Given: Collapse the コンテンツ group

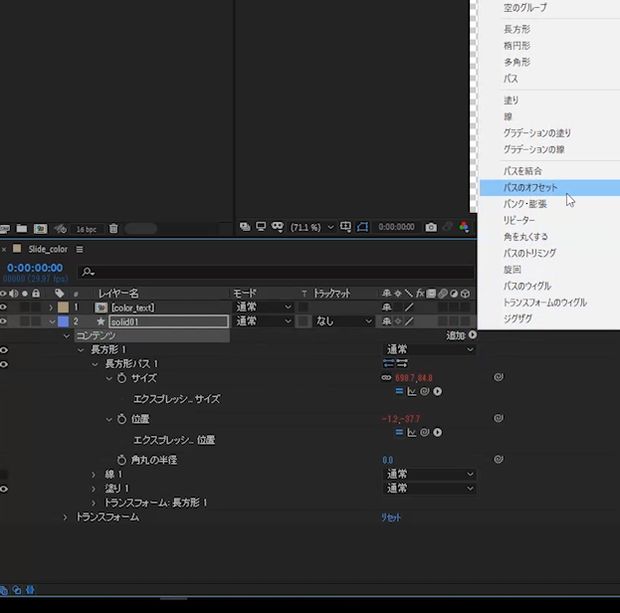Looking at the screenshot, I should [66, 336].
